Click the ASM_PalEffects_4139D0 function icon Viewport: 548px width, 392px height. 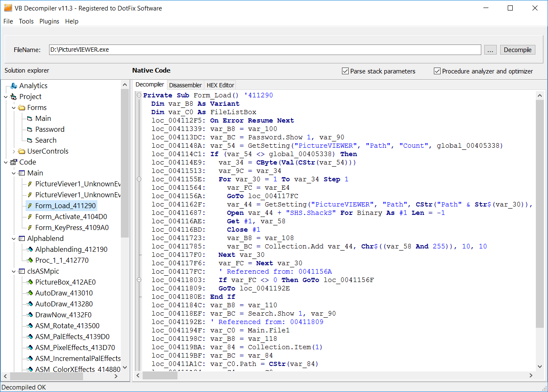coord(30,337)
